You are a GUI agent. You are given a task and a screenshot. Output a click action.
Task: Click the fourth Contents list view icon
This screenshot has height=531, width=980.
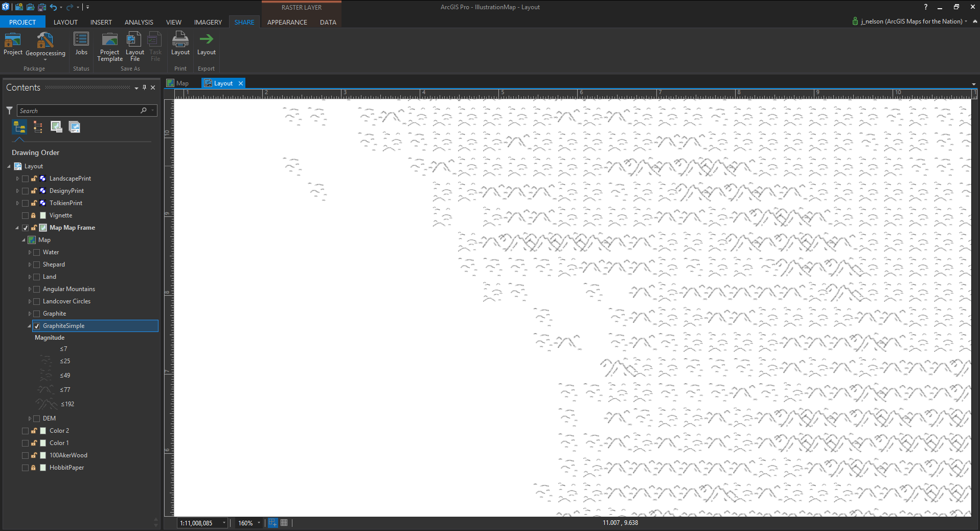75,127
